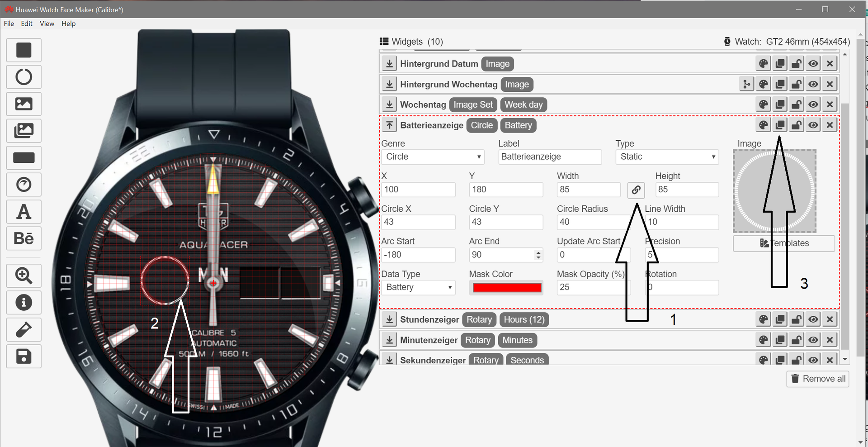Toggle visibility of Hintergrund Datum
Image resolution: width=868 pixels, height=447 pixels.
pos(813,64)
